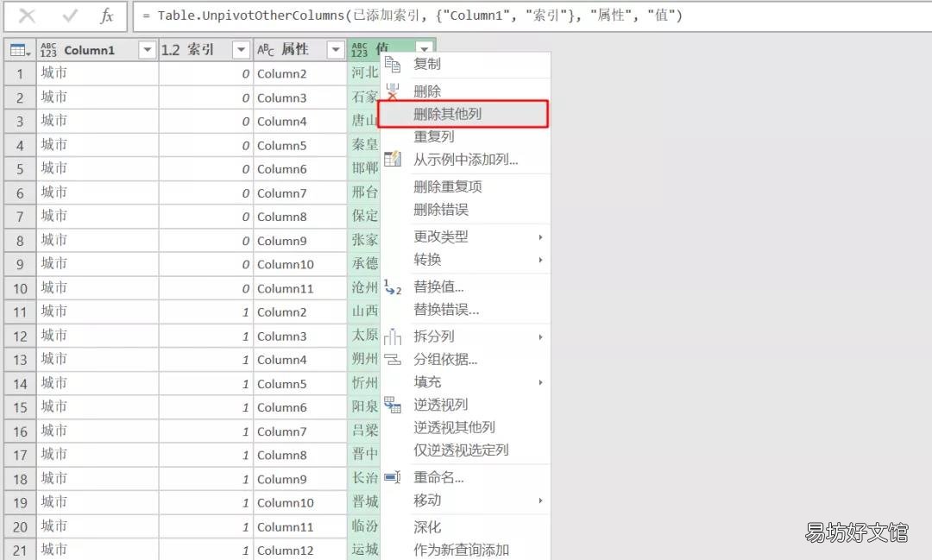Choose 从示例中添加列... menu entry
Image resolution: width=932 pixels, height=560 pixels.
click(466, 160)
